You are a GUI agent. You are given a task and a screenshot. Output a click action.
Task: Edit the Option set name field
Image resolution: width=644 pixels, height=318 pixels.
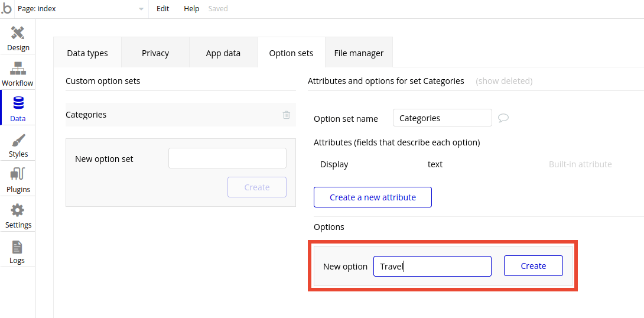click(443, 118)
